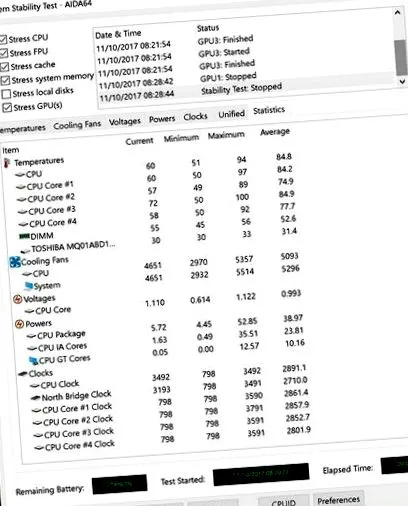Click the Date & Time log header

pos(118,34)
